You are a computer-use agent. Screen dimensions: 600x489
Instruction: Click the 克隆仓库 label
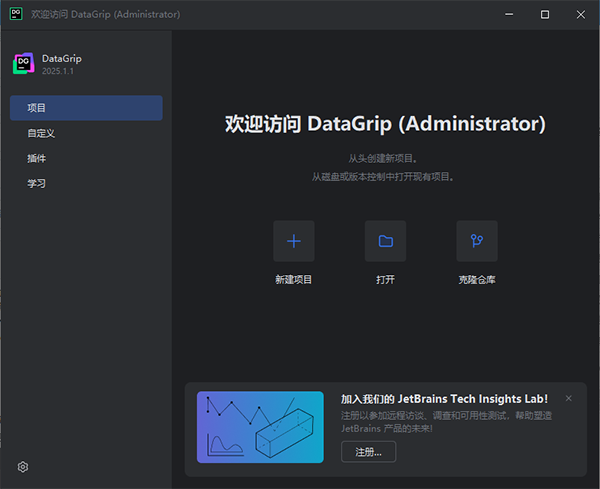coord(477,280)
